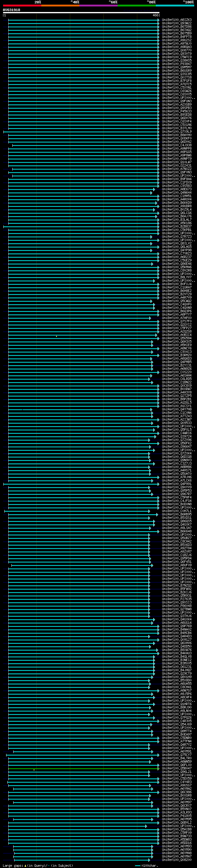The height and width of the screenshot is (868, 197).
Task: Open the hit UniRef100_A0BIC4
Action: 177,335
